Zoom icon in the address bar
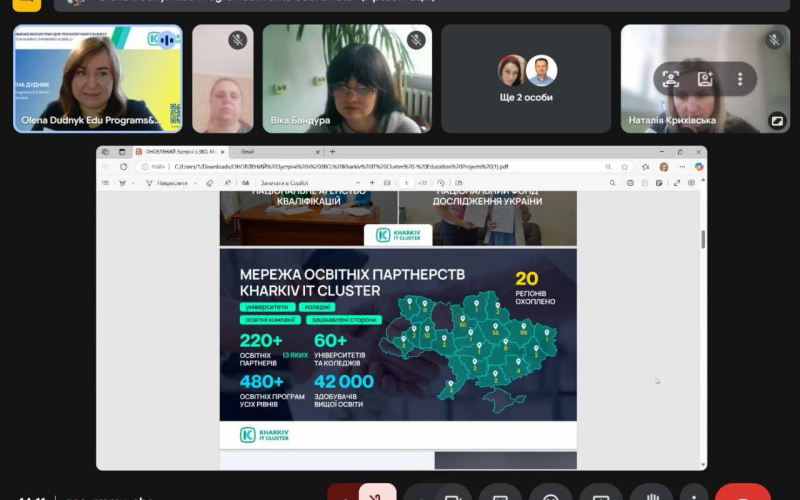The width and height of the screenshot is (800, 500). point(608,167)
